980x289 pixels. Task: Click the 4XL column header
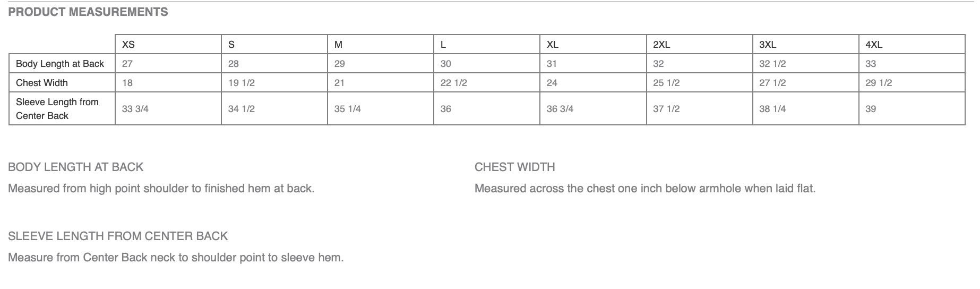tap(874, 45)
